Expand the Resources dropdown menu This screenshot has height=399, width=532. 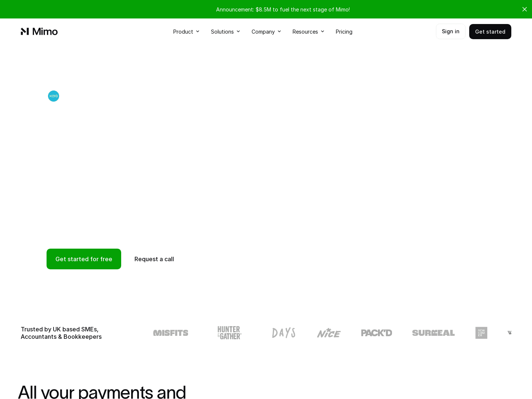point(308,31)
